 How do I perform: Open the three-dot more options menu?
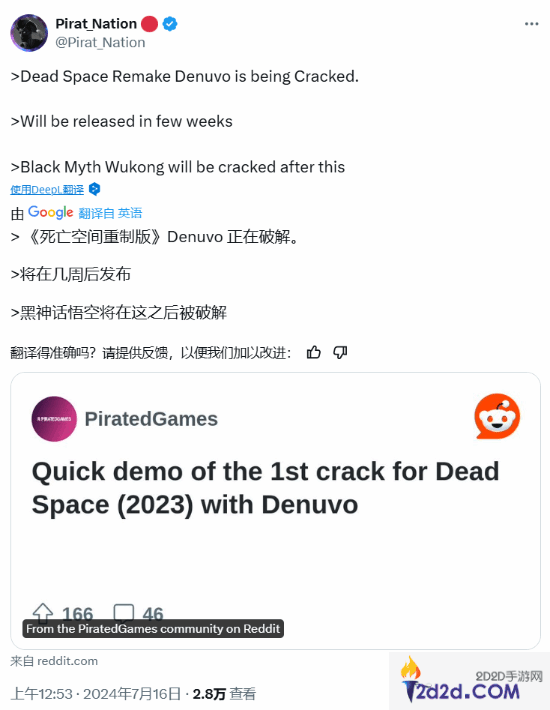[x=531, y=24]
